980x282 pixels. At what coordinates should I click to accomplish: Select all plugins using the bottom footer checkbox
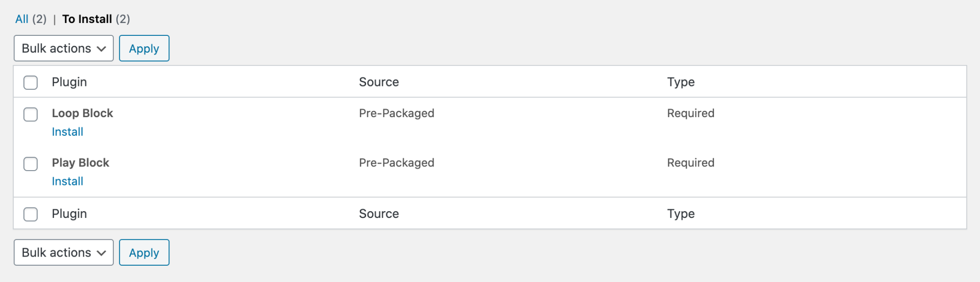point(30,214)
